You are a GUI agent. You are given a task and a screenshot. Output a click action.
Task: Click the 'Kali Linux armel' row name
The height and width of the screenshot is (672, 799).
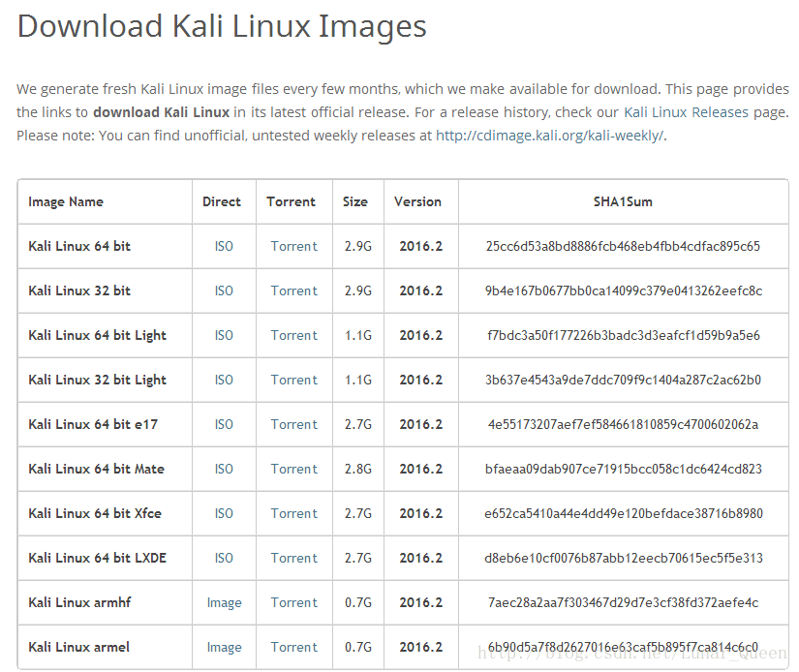(79, 647)
